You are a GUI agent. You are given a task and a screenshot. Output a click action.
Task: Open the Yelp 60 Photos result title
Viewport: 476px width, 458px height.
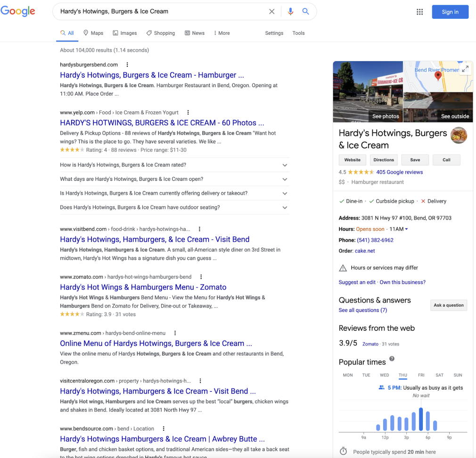[x=162, y=123]
